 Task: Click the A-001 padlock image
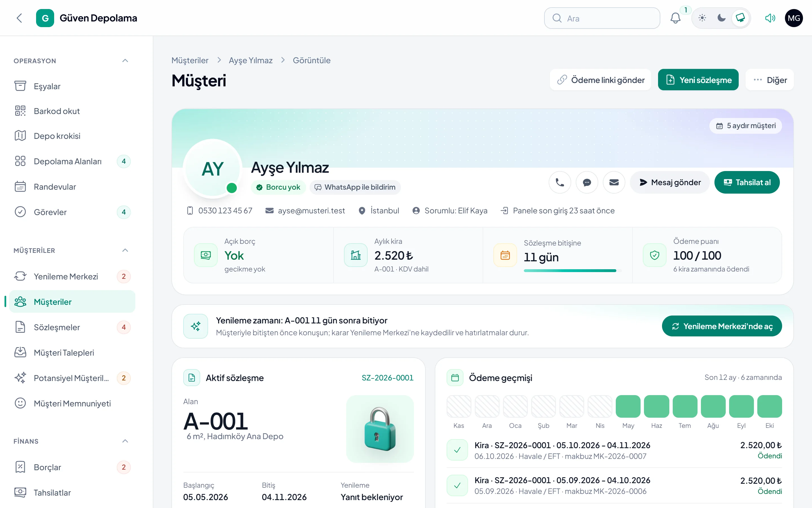coord(380,429)
